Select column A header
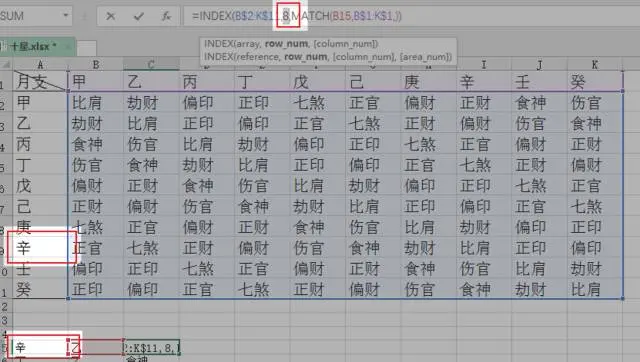The image size is (640, 362). [x=40, y=64]
